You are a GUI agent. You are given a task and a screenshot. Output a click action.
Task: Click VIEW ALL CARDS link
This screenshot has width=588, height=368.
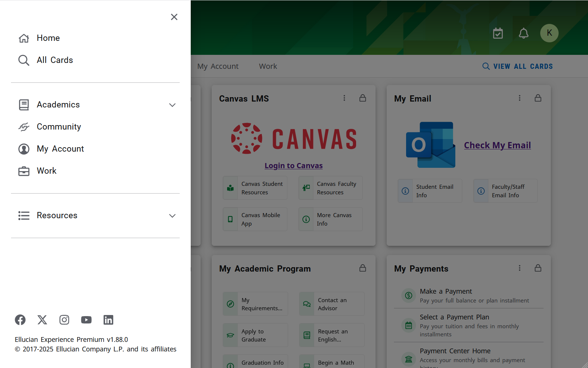pos(517,66)
